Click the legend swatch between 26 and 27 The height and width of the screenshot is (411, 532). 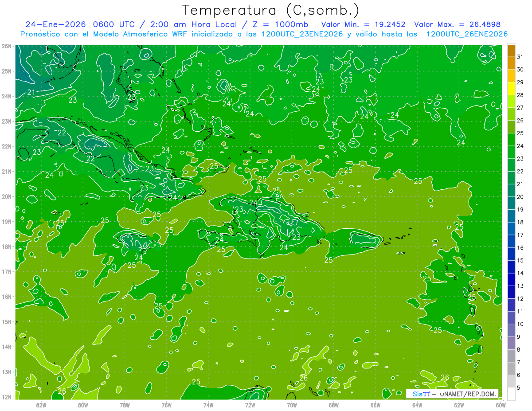click(x=511, y=114)
